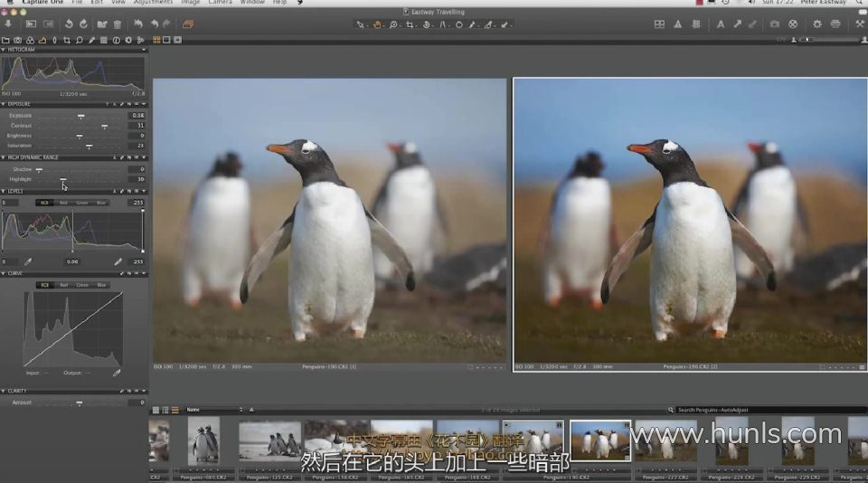
Task: Pick the shadow eyedropper in Levels panel
Action: [27, 261]
